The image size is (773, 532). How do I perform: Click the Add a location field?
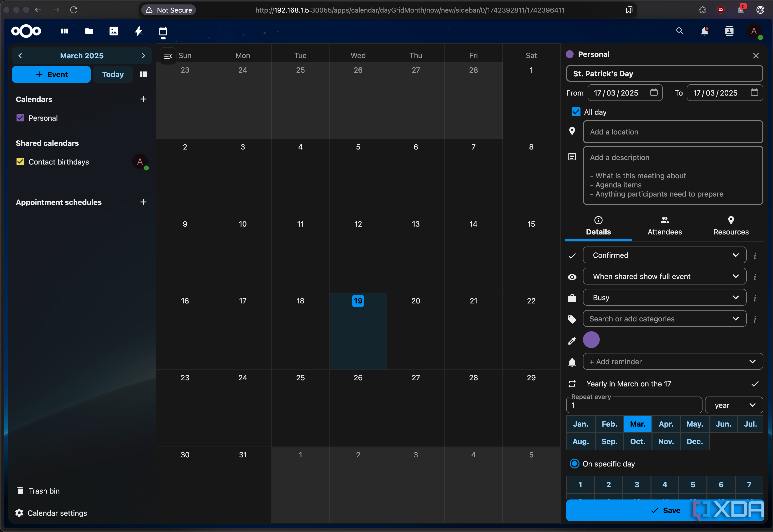[x=673, y=132]
